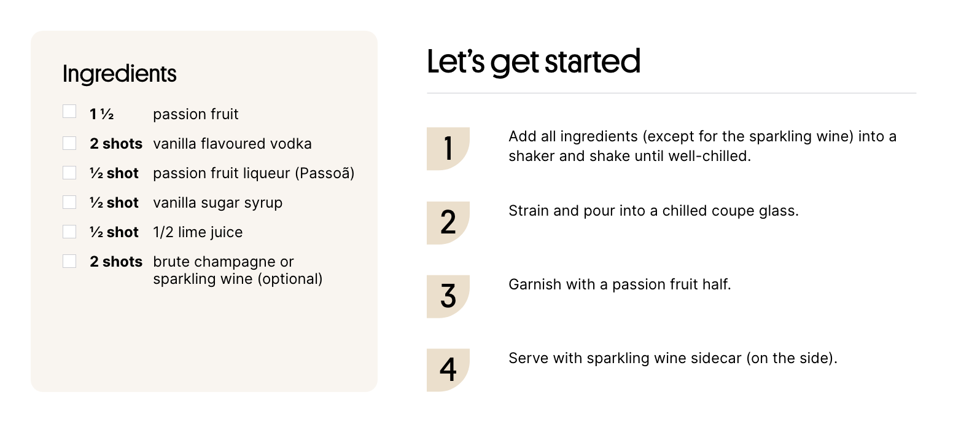Tick the lime juice checkbox
Screen dimensions: 980x435
[x=69, y=232]
